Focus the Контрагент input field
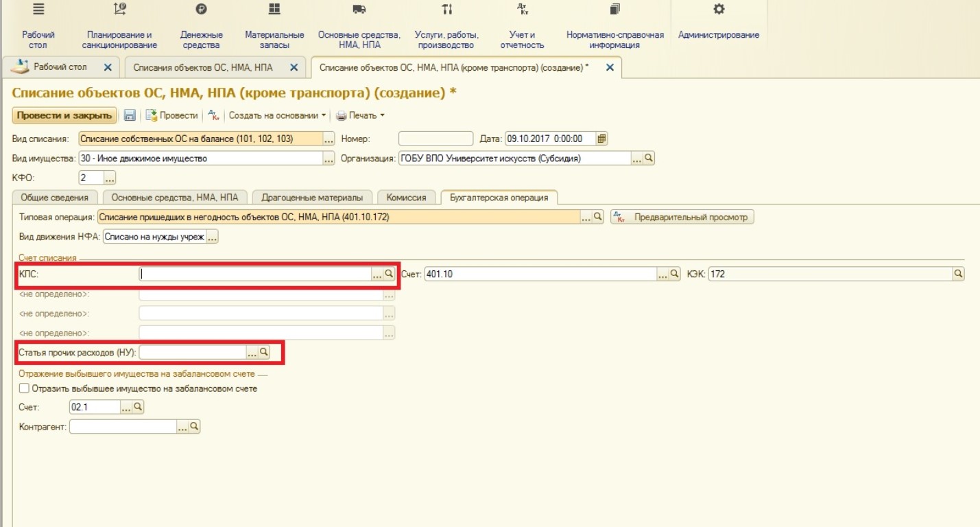980x527 pixels. point(123,427)
